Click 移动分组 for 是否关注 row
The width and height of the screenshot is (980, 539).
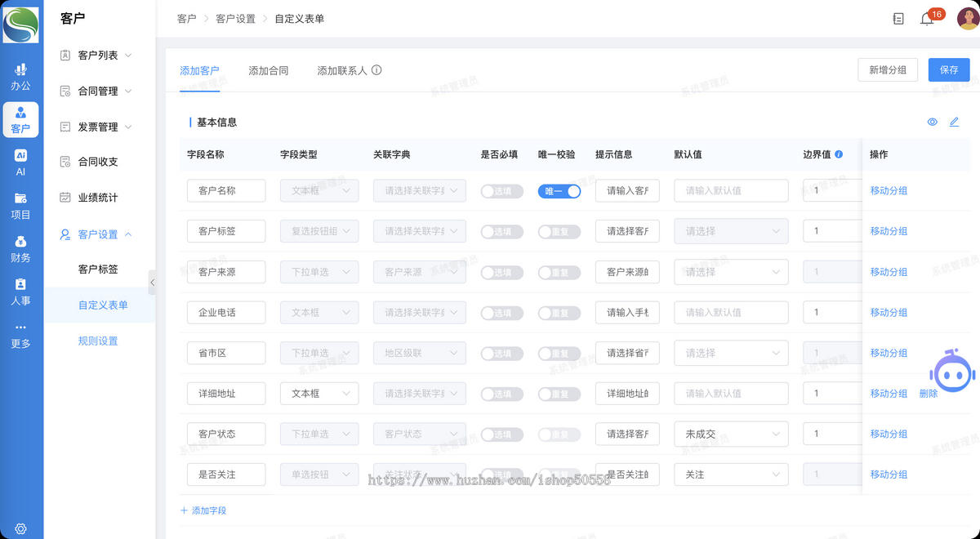tap(889, 474)
